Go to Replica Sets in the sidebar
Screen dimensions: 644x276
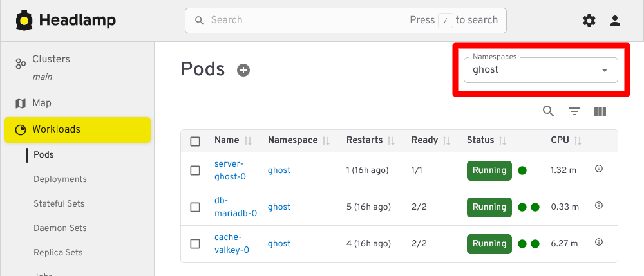pos(58,252)
